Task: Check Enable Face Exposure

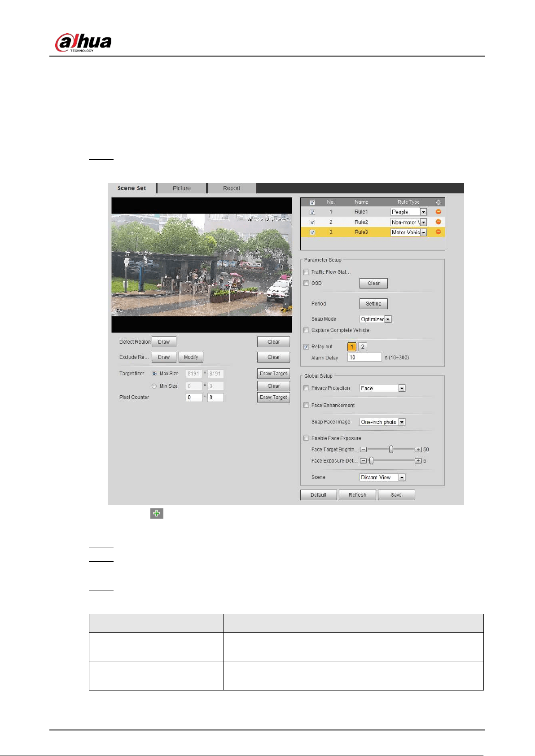Action: click(x=306, y=438)
